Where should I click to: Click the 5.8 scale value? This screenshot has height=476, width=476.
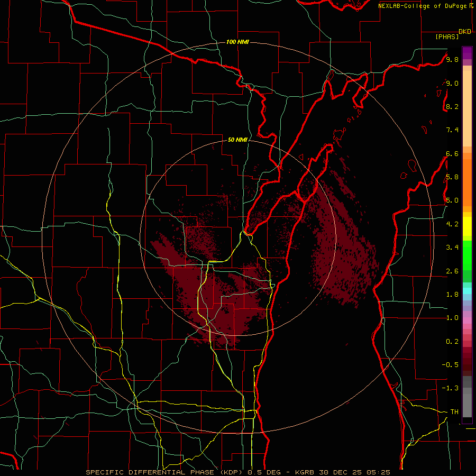click(x=452, y=177)
